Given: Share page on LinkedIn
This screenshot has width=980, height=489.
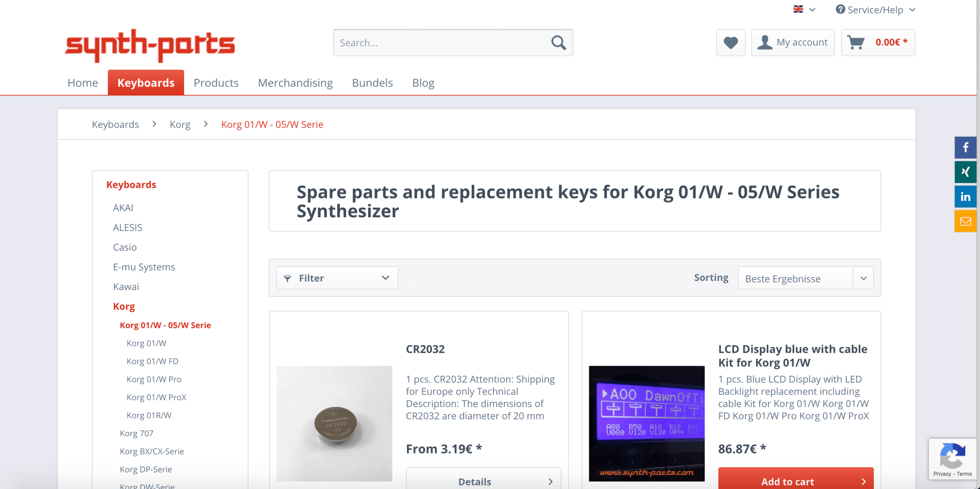Looking at the screenshot, I should click(x=965, y=197).
